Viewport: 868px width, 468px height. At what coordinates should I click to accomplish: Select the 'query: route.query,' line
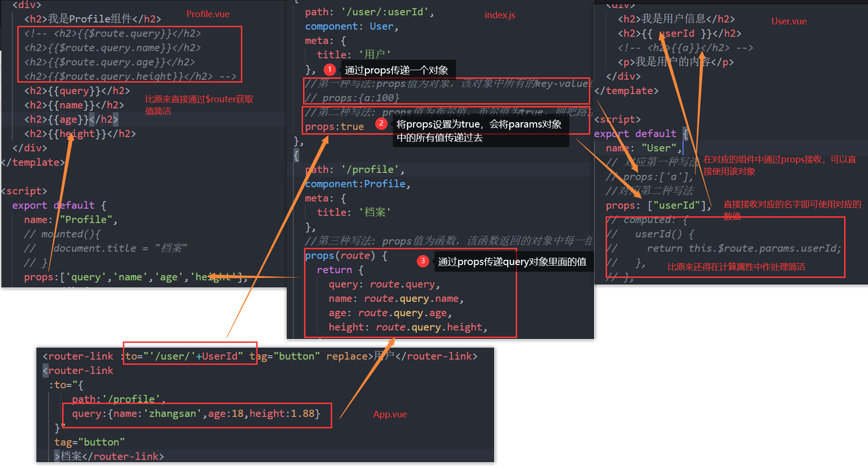[384, 284]
